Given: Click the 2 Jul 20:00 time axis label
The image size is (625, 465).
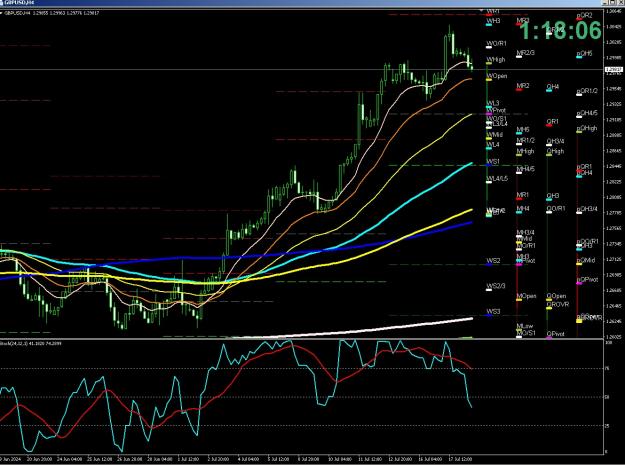Looking at the screenshot, I should 219,459.
